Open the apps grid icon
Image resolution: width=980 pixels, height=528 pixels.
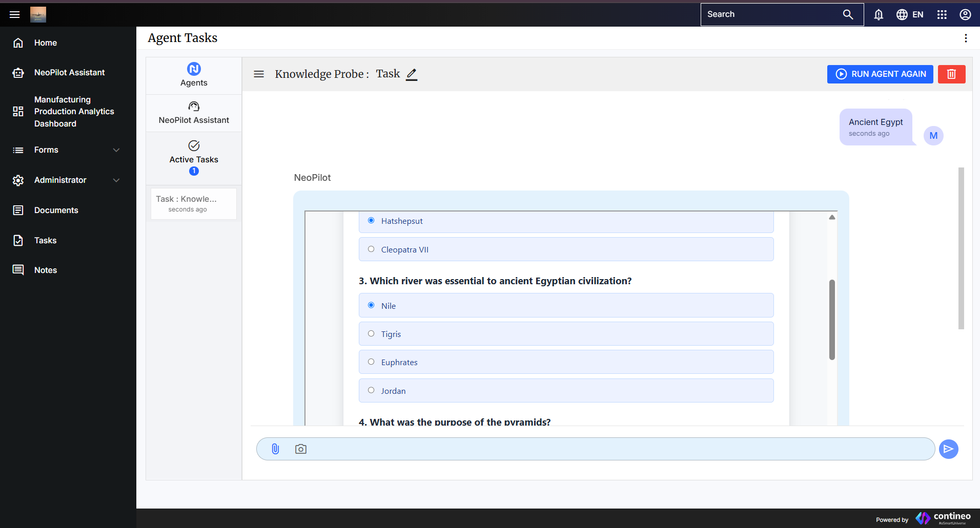click(x=942, y=14)
